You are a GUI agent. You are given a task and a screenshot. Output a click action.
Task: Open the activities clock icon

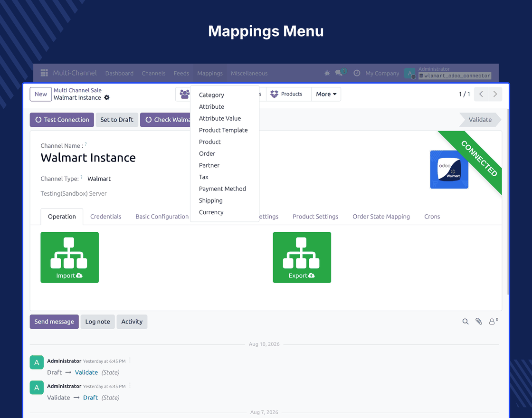pyautogui.click(x=357, y=73)
